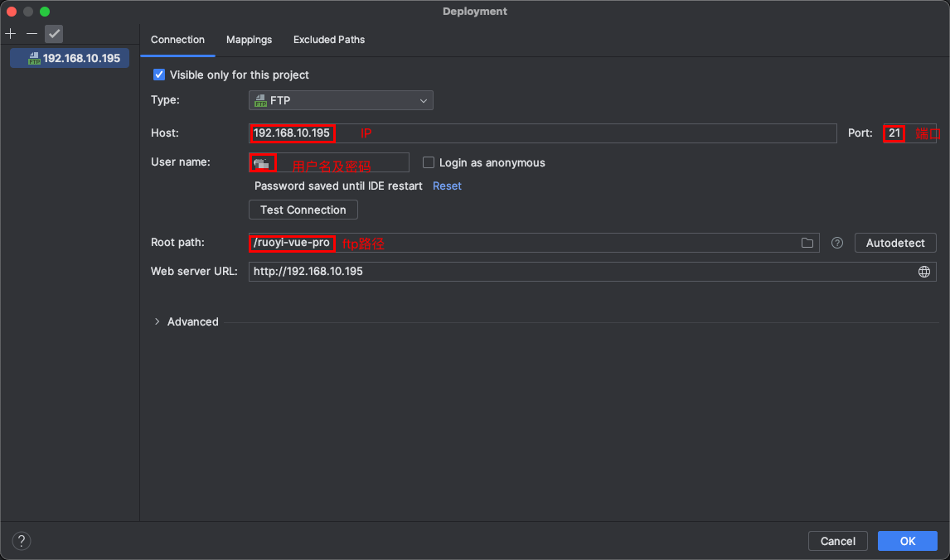Confirm settings with the OK button

tap(907, 541)
